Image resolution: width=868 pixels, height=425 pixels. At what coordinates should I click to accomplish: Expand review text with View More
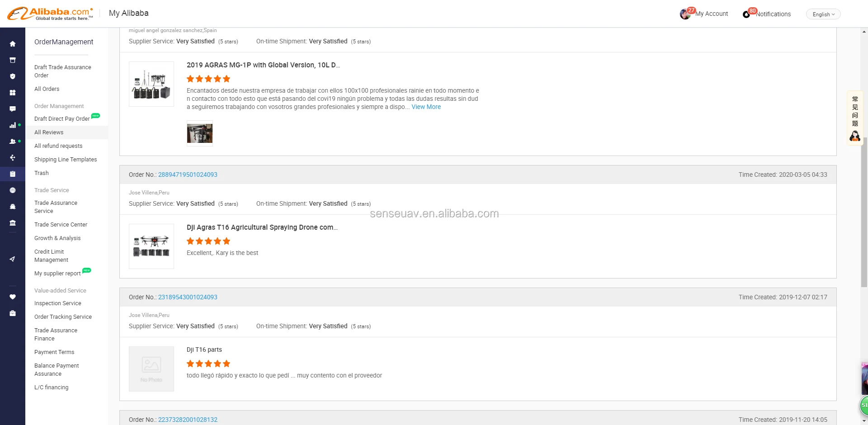pos(426,107)
